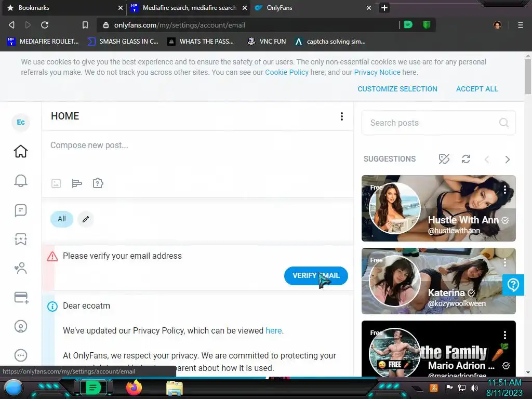Open the Cookie Policy link

coord(287,72)
